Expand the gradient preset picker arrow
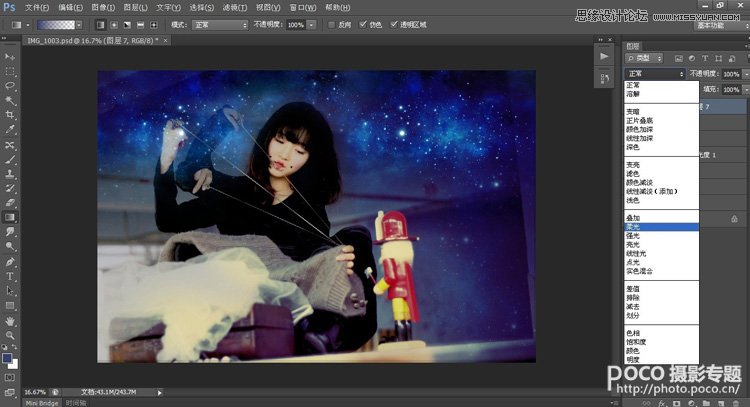The image size is (750, 407). click(79, 25)
